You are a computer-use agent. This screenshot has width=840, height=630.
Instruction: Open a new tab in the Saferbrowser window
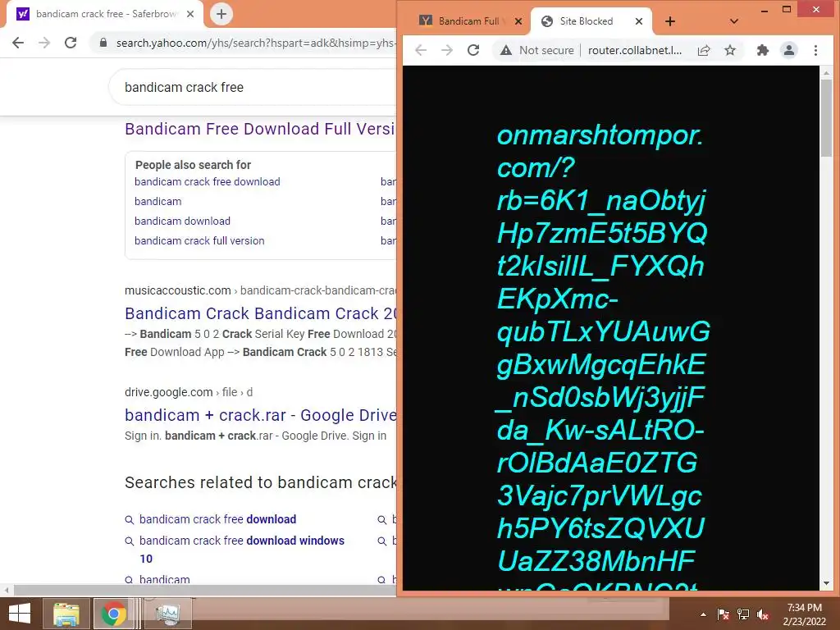tap(221, 14)
